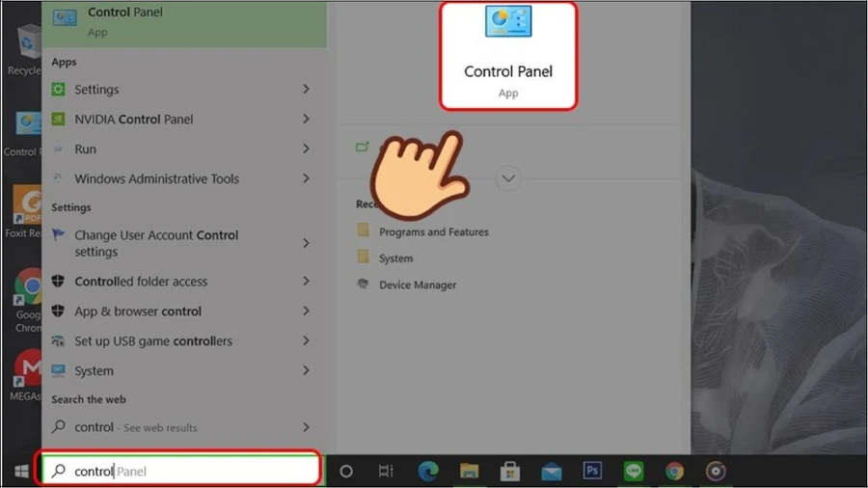Launch Microsoft Edge from taskbar
This screenshot has height=488, width=868.
click(428, 471)
